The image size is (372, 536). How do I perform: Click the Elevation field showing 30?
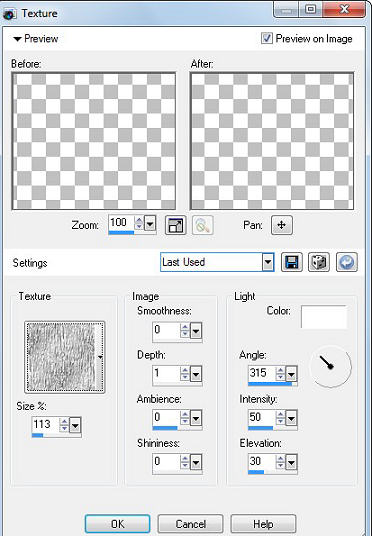coord(262,462)
